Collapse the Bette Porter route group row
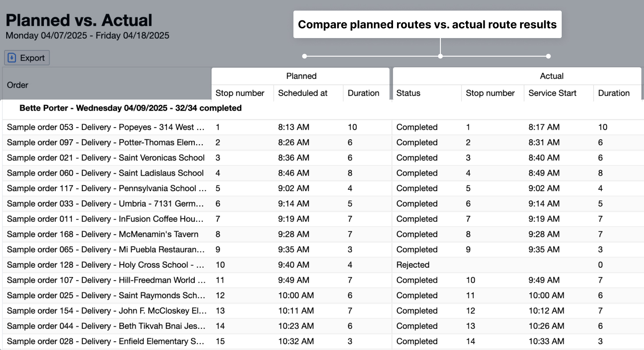Image resolution: width=644 pixels, height=350 pixels. click(x=130, y=108)
